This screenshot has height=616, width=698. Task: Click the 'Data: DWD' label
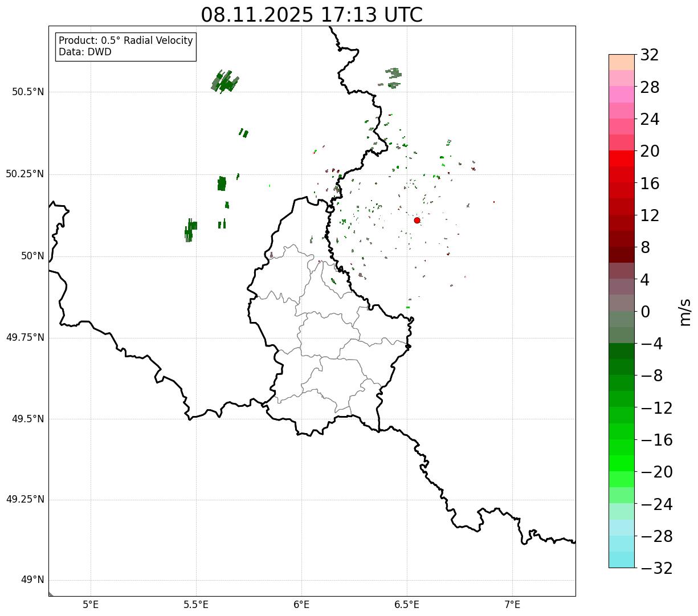[x=85, y=52]
